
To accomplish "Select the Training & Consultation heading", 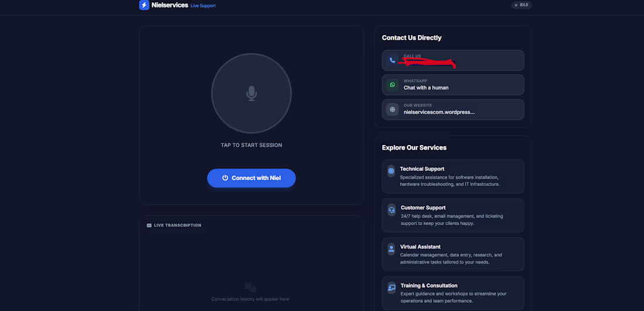I will [429, 285].
